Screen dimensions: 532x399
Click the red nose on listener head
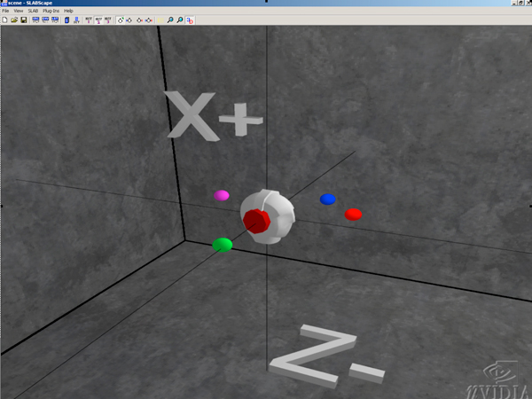click(256, 221)
